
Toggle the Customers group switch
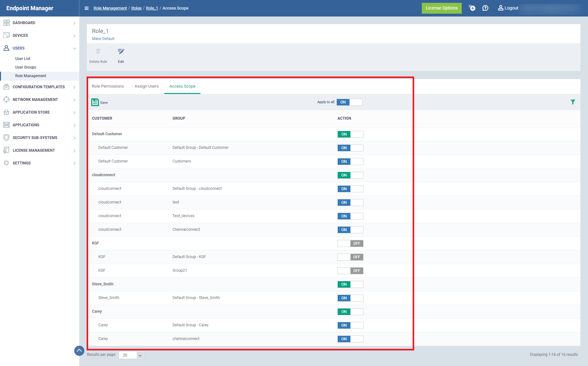(x=350, y=162)
